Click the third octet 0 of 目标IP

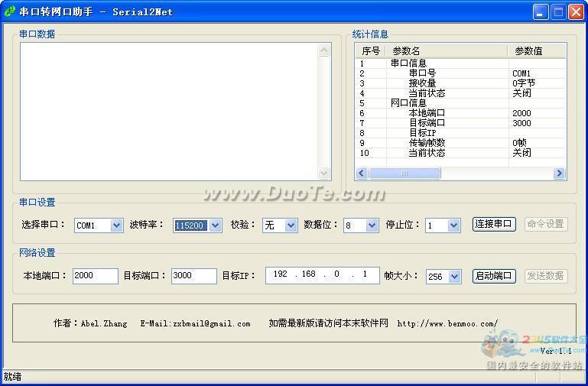click(x=336, y=274)
